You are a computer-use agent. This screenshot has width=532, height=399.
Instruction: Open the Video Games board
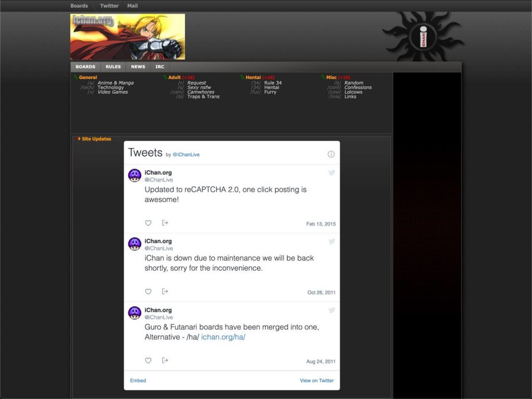113,92
